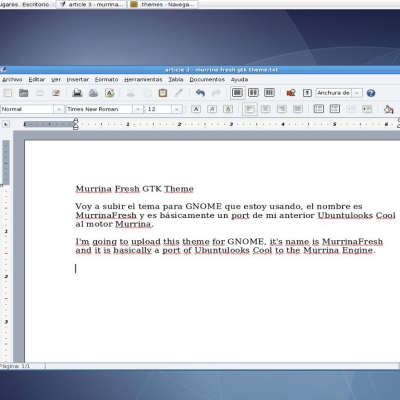Click 'MurrinaFresh' in the English paragraph
Image resolution: width=400 pixels, height=400 pixels.
point(352,241)
